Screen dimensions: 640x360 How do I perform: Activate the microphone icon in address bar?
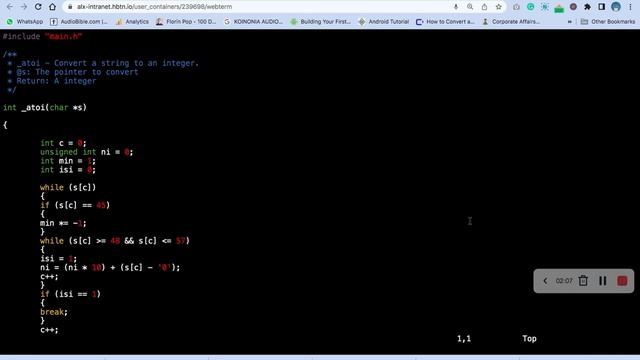pos(456,7)
